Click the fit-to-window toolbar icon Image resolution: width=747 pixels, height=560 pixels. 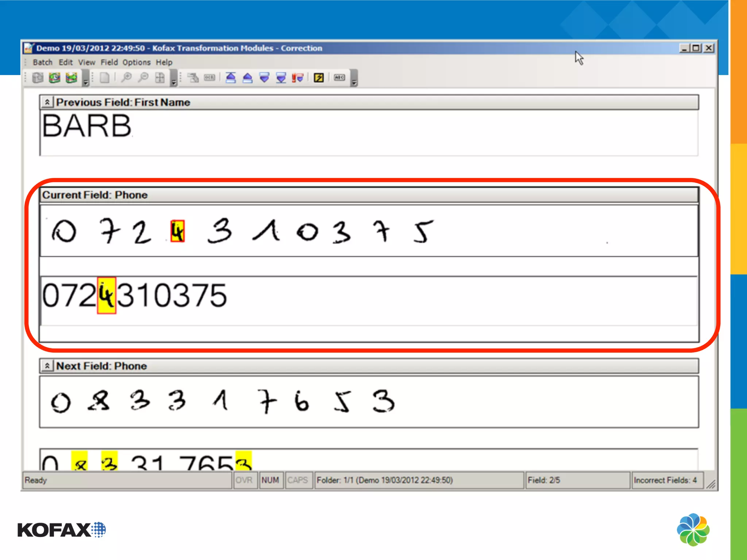tap(160, 78)
